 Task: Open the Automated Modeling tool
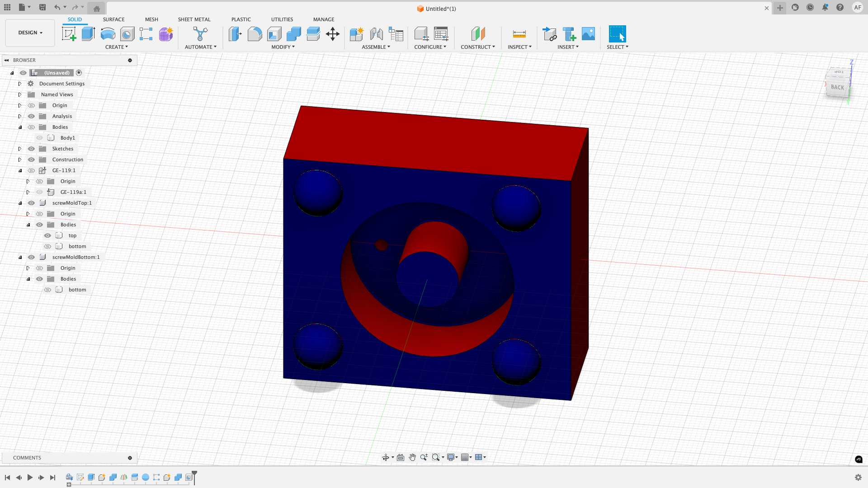200,34
